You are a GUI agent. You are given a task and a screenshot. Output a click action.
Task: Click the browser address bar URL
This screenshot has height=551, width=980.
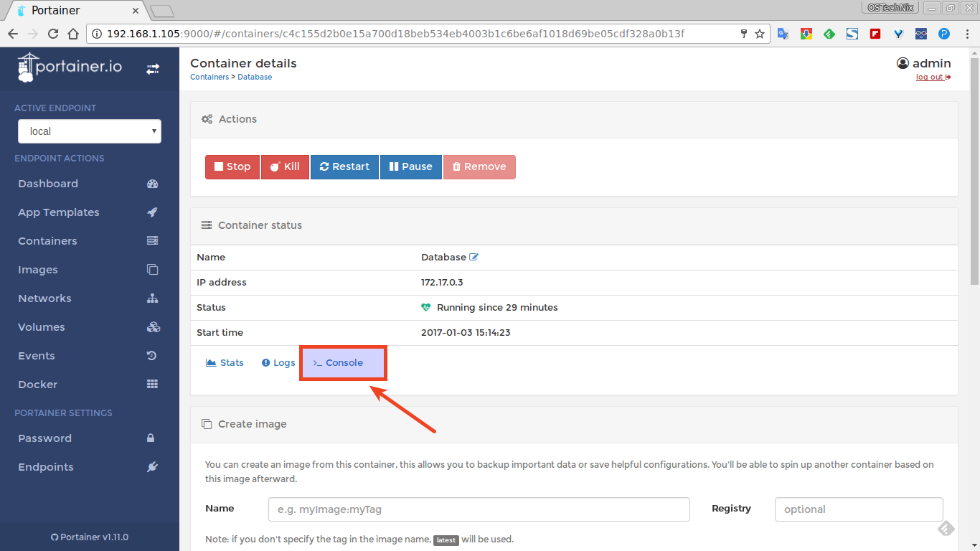point(395,34)
